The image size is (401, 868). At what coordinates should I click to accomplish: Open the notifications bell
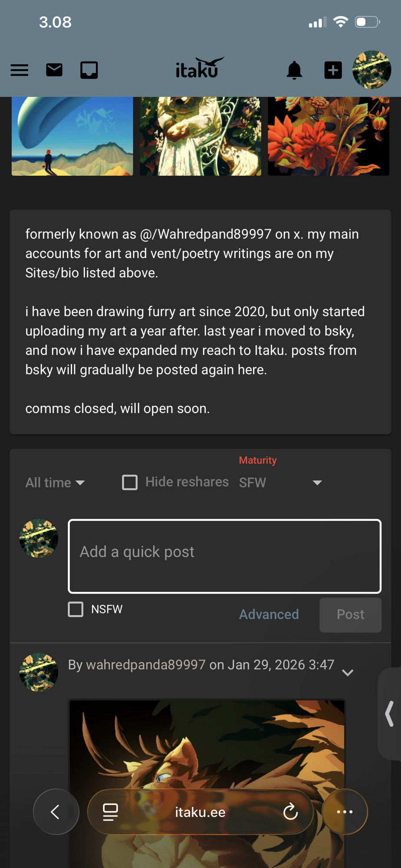coord(294,70)
